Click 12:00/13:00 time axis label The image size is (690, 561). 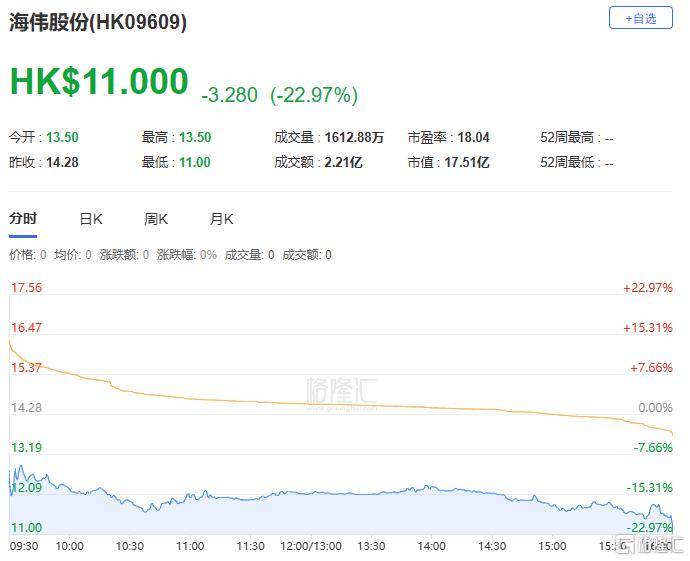click(x=311, y=546)
